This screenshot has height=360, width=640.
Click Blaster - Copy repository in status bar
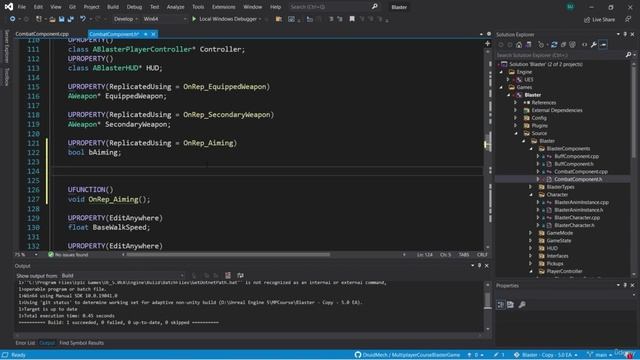pos(546,355)
